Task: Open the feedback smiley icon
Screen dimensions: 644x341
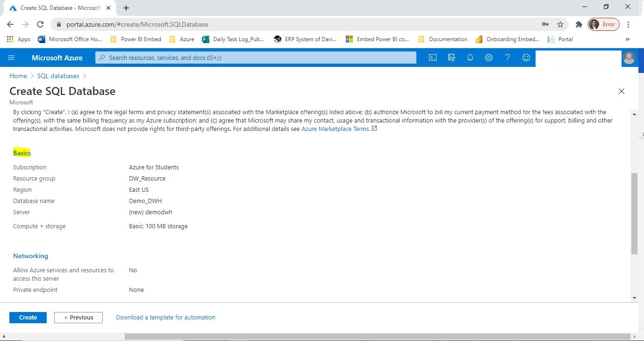Action: (x=526, y=58)
